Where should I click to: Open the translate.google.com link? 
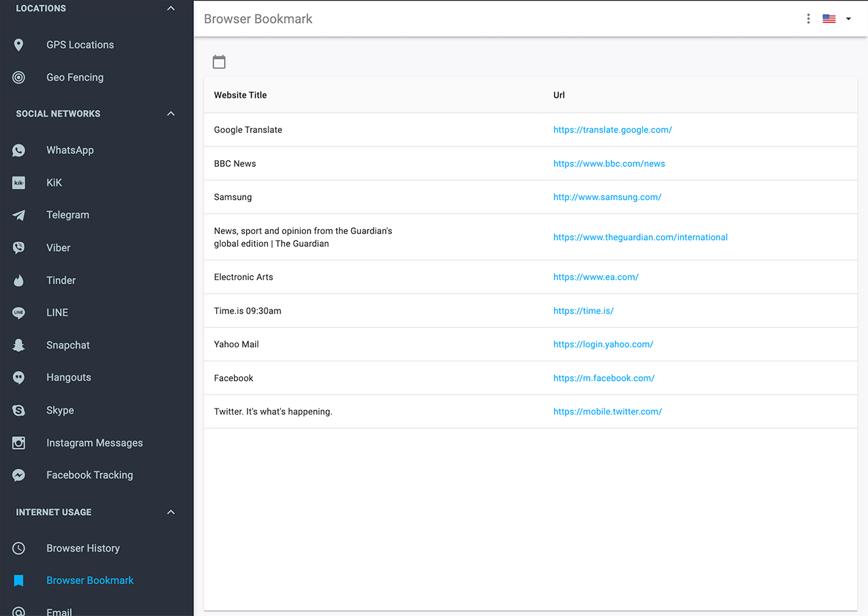[612, 130]
